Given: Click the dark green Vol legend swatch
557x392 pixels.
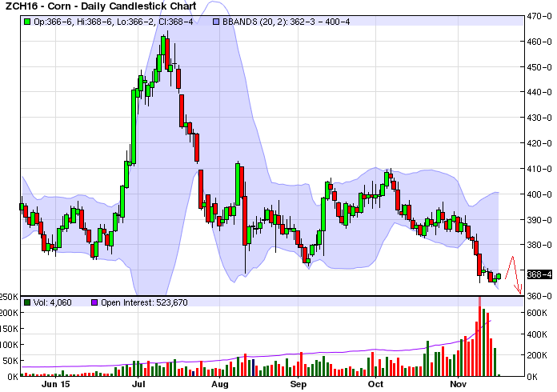Looking at the screenshot, I should 28,302.
